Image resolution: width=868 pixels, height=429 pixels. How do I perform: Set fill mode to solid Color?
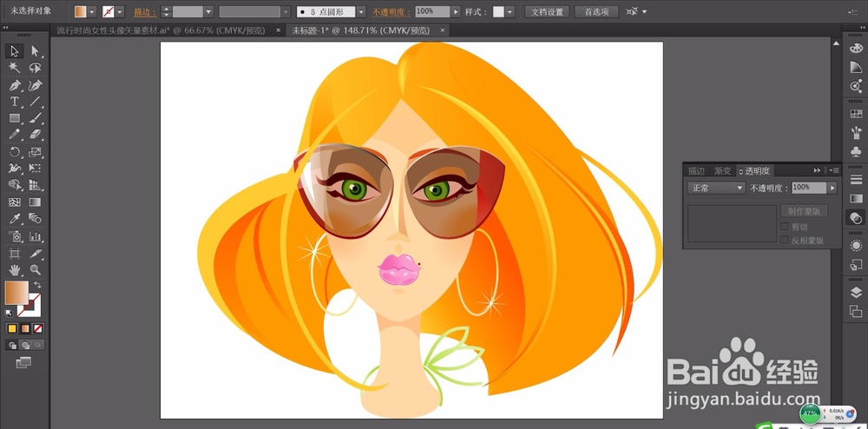[x=11, y=329]
